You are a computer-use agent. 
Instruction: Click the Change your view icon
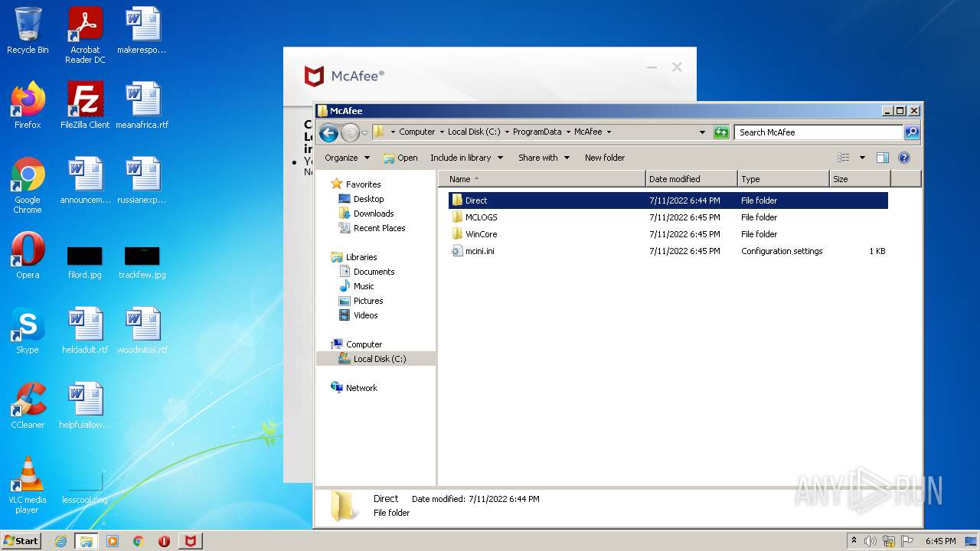[x=843, y=158]
